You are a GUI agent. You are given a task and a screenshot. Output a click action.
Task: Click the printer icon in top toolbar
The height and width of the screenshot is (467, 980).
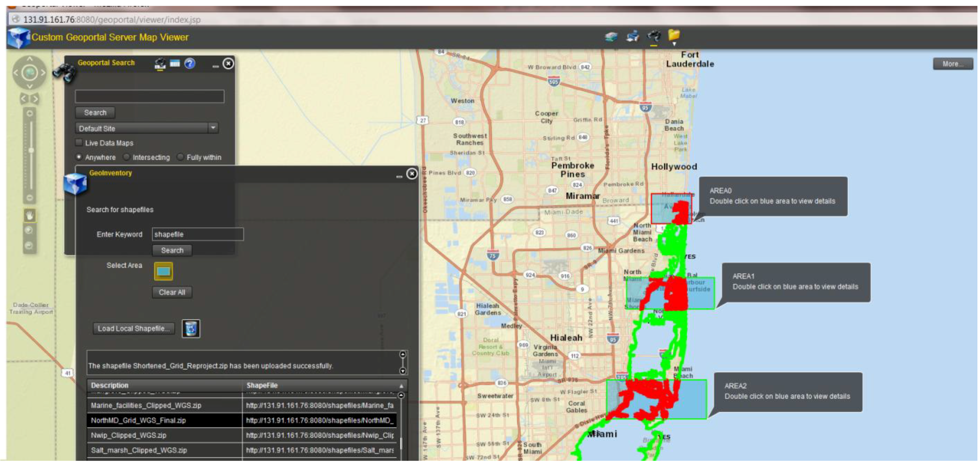click(633, 36)
